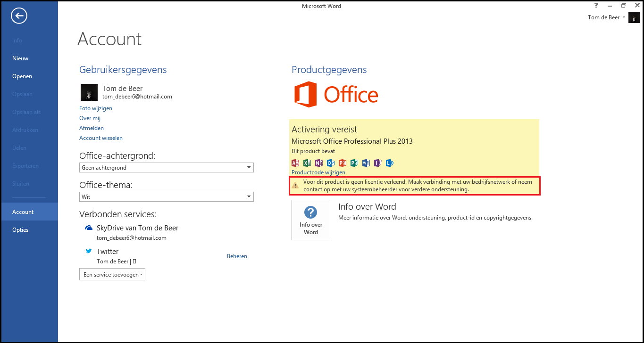The width and height of the screenshot is (644, 343).
Task: Click SkyDrive van Tom de Beer text
Action: pyautogui.click(x=137, y=228)
